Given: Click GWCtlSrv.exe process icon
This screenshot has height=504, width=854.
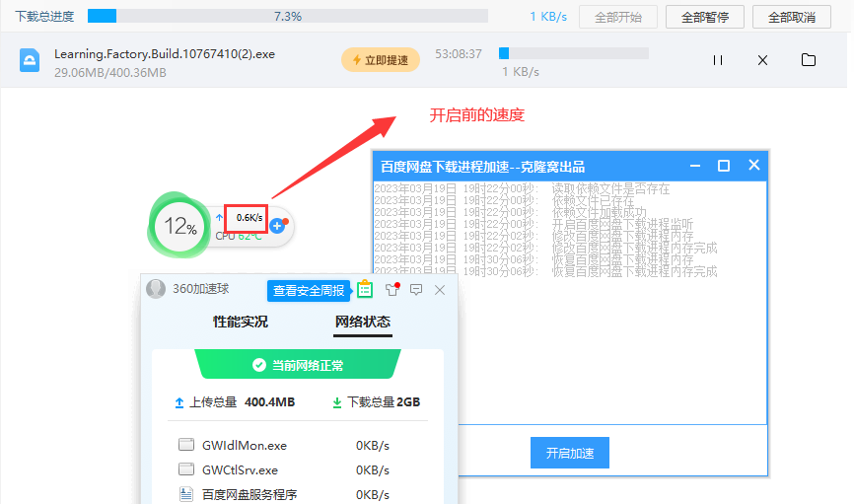Looking at the screenshot, I should click(x=186, y=469).
